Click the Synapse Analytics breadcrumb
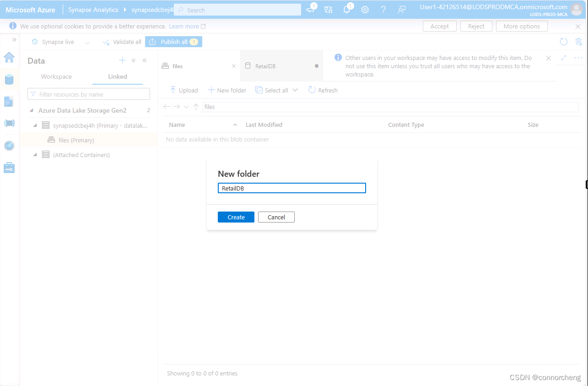 [93, 10]
